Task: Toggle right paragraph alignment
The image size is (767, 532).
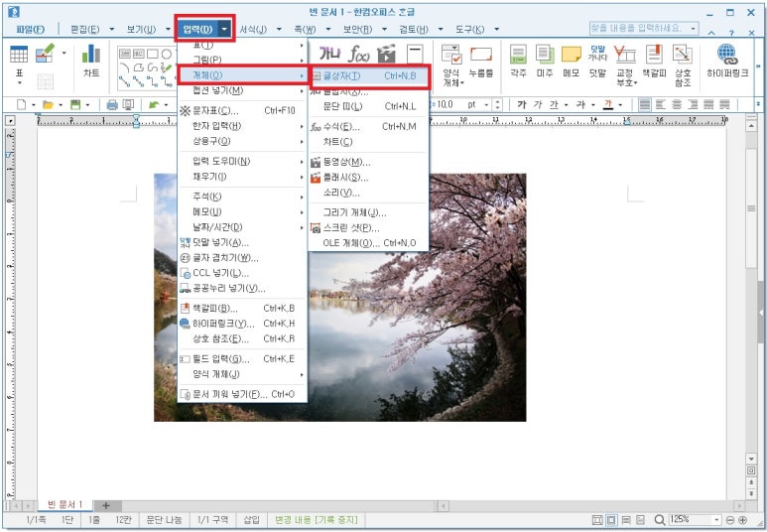Action: pos(693,105)
